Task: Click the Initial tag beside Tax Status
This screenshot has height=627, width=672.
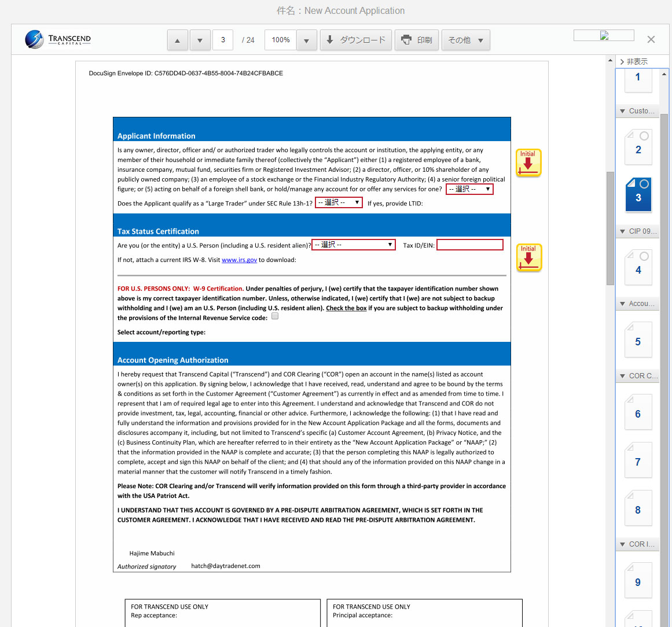Action: [528, 257]
